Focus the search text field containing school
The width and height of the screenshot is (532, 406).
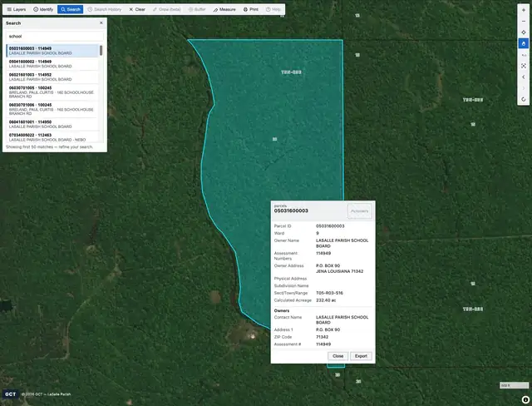coord(55,37)
